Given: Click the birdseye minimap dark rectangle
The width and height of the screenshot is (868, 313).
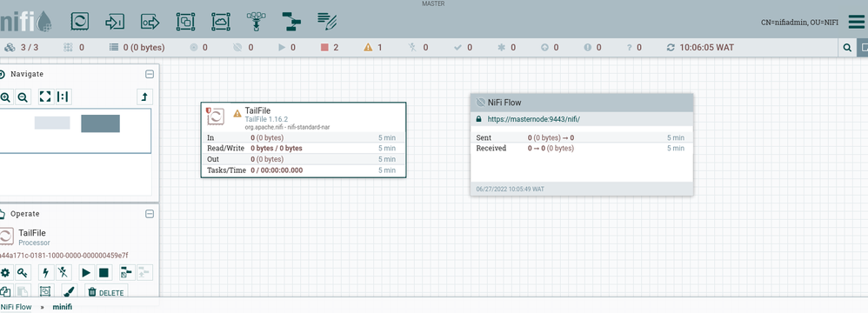Looking at the screenshot, I should (100, 123).
